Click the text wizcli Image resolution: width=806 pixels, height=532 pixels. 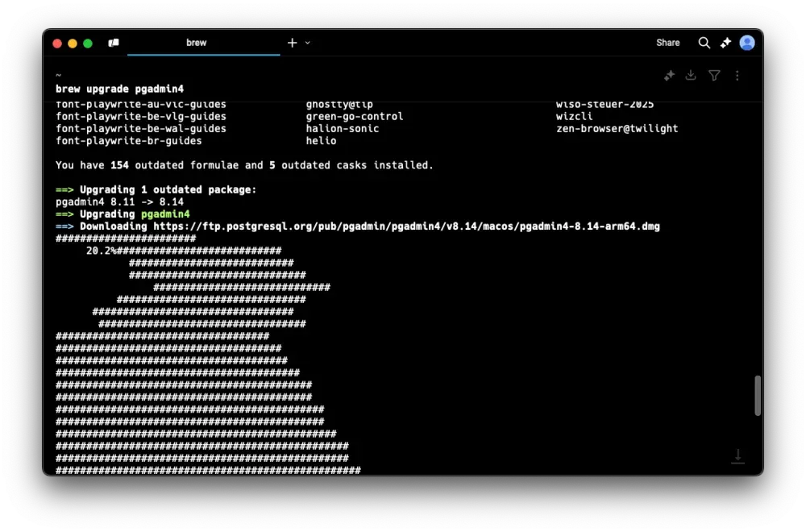[574, 116]
